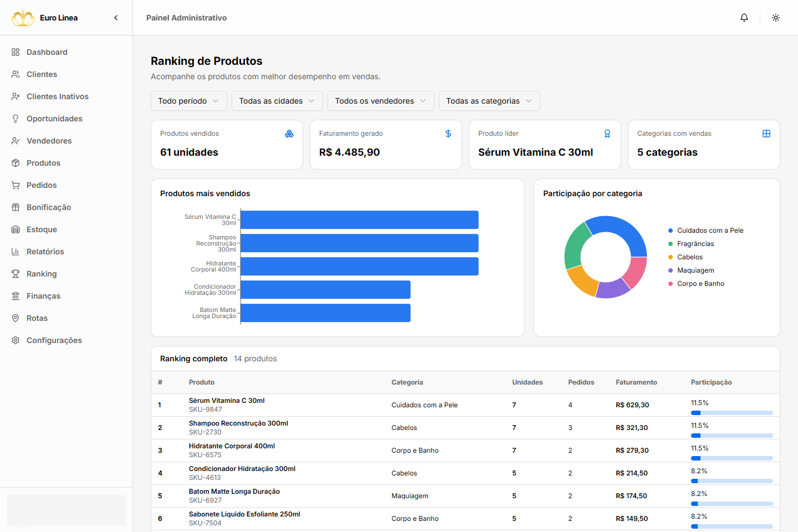Screen dimensions: 798x532
Task: Open the Todo período dropdown
Action: [x=189, y=101]
